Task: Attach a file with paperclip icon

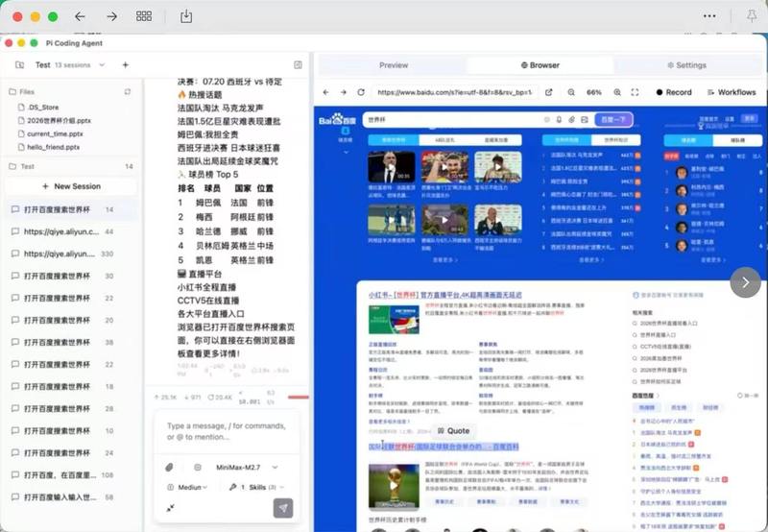Action: [170, 468]
